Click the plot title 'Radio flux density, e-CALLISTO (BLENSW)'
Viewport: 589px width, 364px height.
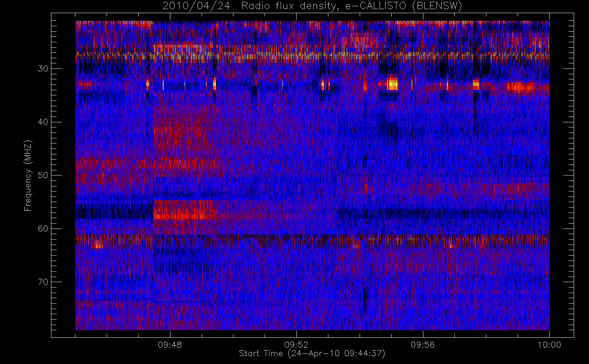(352, 6)
